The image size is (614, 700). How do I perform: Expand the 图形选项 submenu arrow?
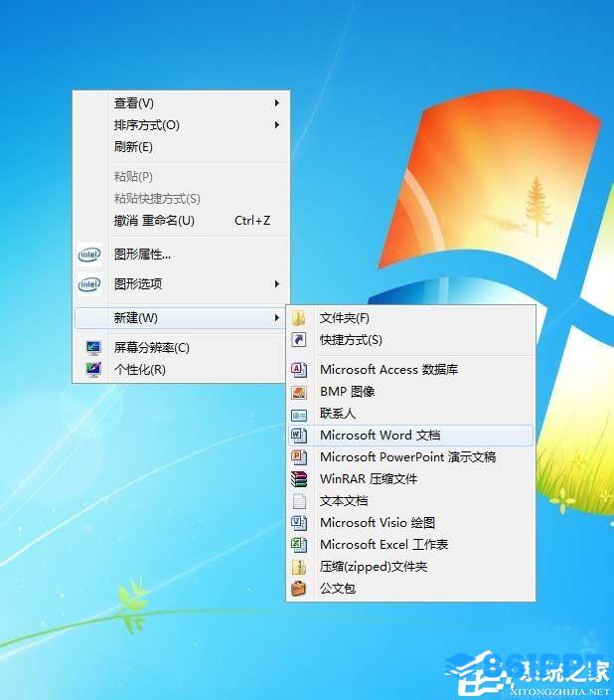tap(277, 284)
